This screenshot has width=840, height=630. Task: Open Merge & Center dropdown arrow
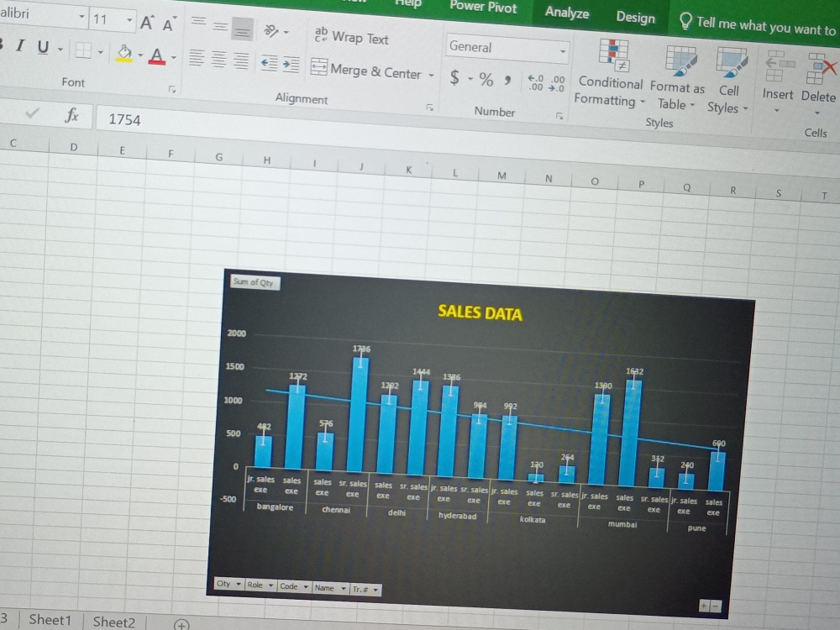click(x=431, y=76)
